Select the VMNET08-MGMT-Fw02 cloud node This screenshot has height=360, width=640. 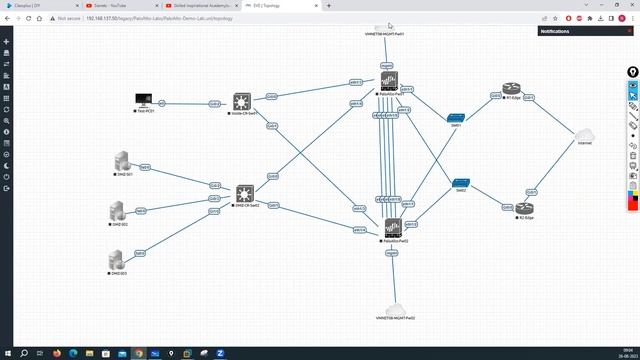pos(396,309)
